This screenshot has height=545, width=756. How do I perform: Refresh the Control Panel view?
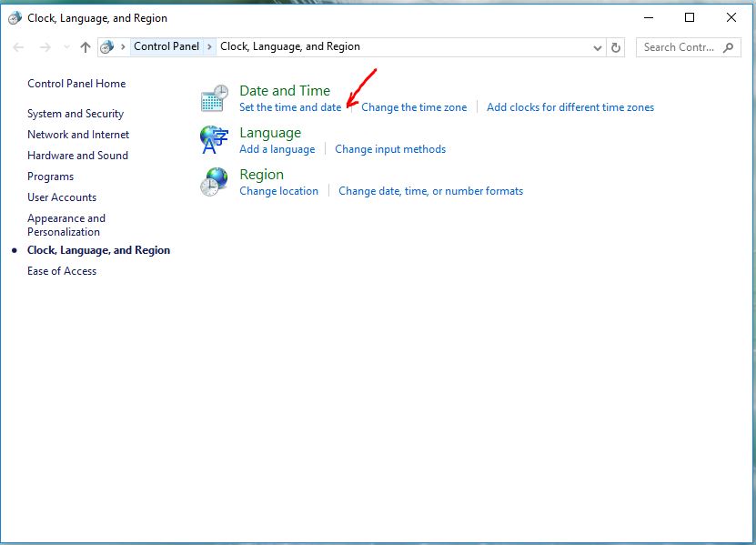(616, 47)
